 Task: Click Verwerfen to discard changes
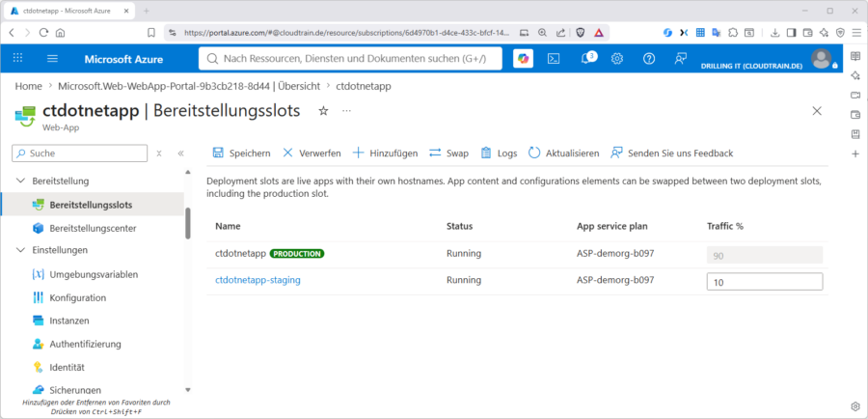(312, 153)
